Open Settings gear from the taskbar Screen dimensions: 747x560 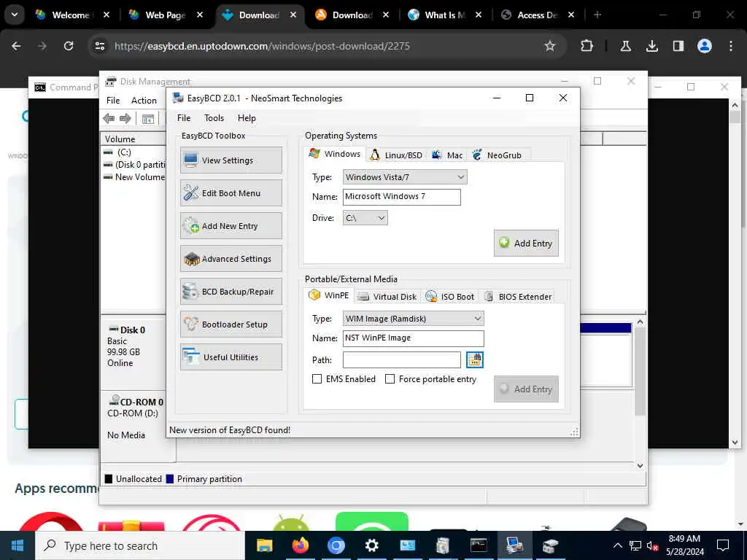click(371, 545)
